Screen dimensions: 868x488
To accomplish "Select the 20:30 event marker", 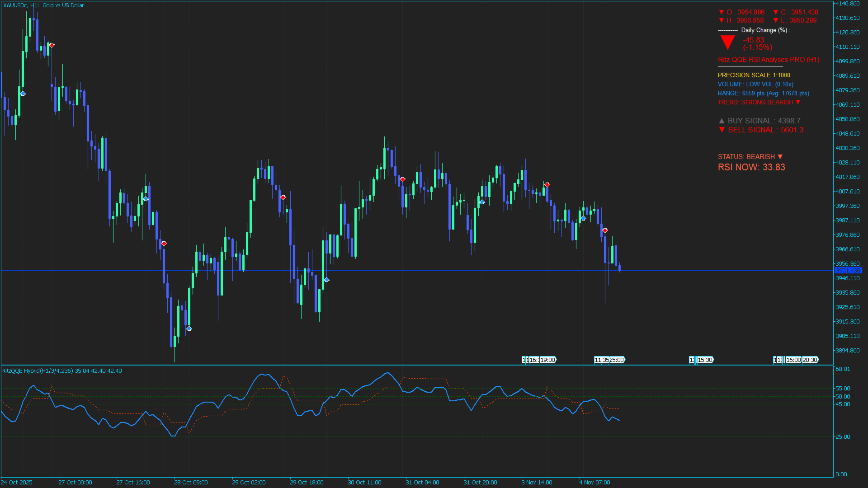I will [810, 360].
